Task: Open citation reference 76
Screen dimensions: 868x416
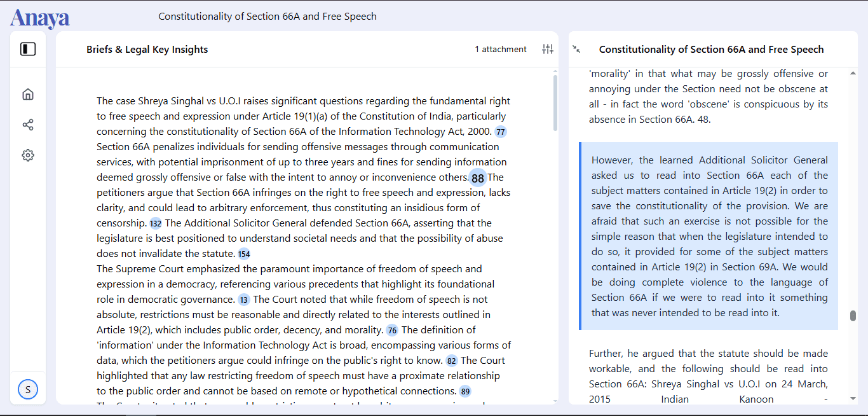Action: tap(392, 330)
